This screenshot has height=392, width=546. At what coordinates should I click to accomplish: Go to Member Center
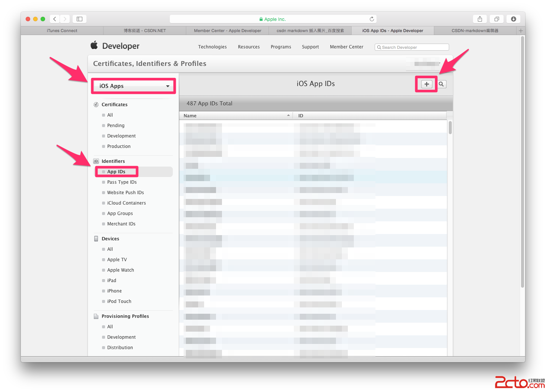[346, 47]
